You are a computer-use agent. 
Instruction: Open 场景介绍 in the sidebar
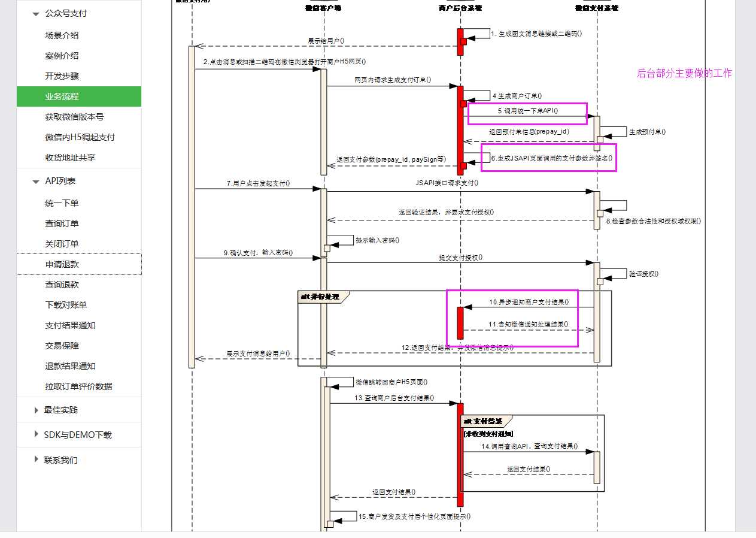[62, 35]
